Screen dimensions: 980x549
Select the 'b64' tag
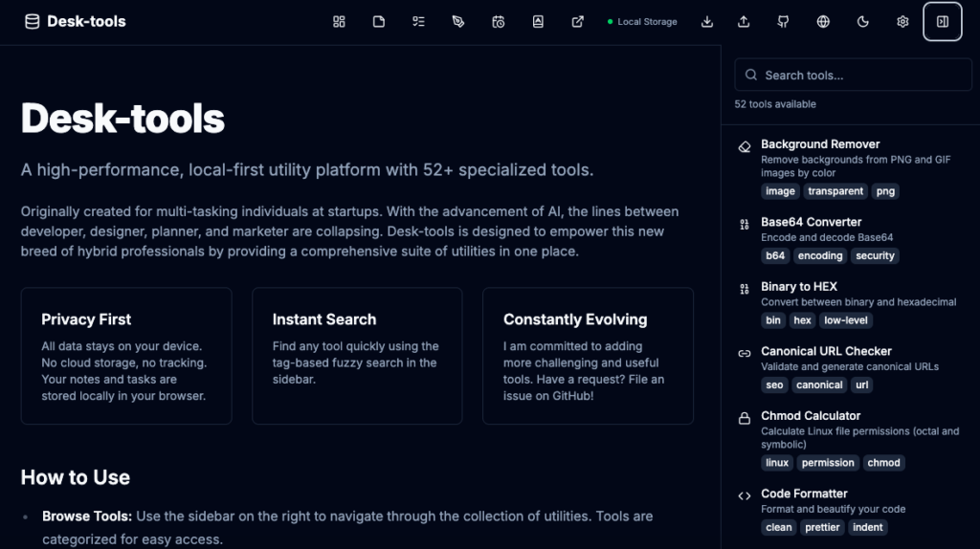point(775,256)
